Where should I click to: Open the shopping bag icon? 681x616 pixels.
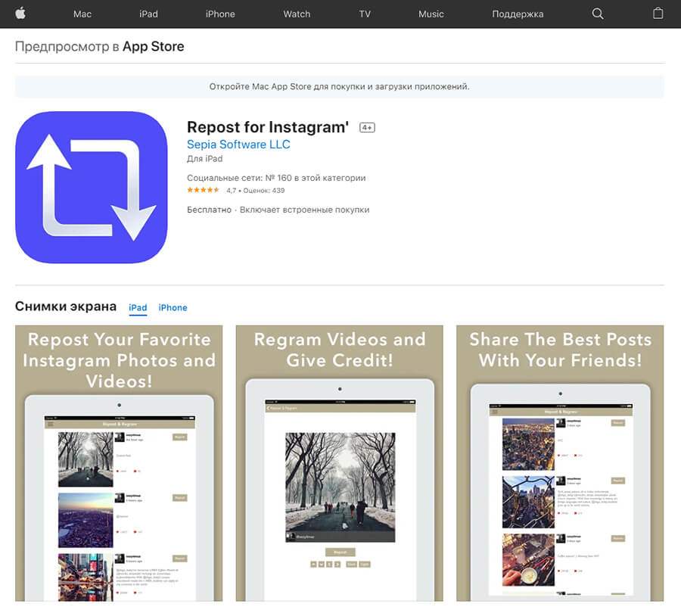point(658,14)
